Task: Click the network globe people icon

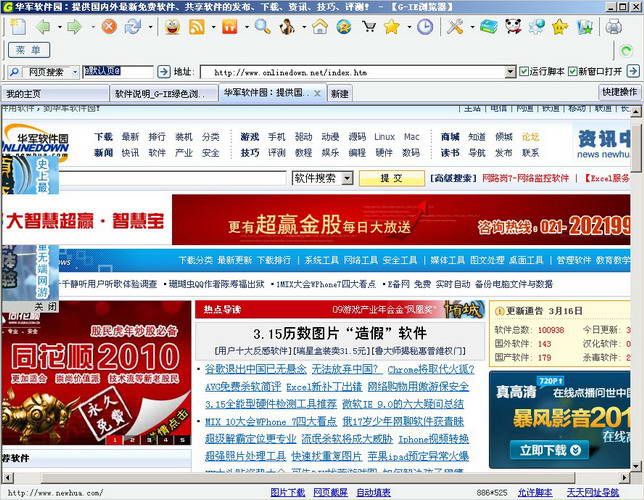Action: tap(536, 27)
